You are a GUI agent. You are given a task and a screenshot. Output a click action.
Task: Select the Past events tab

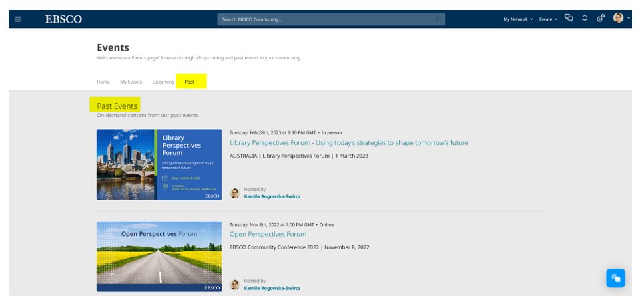pos(190,82)
